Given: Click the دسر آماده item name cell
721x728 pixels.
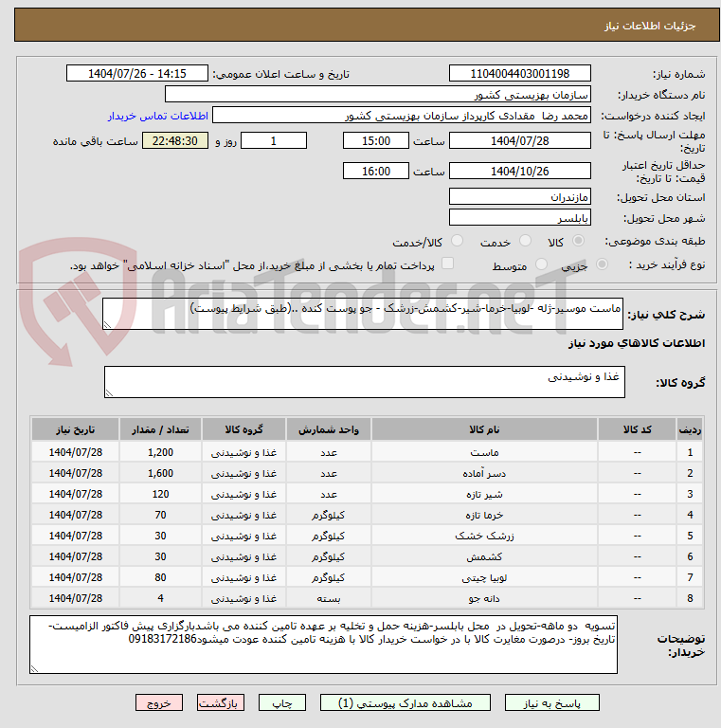Looking at the screenshot, I should click(484, 473).
